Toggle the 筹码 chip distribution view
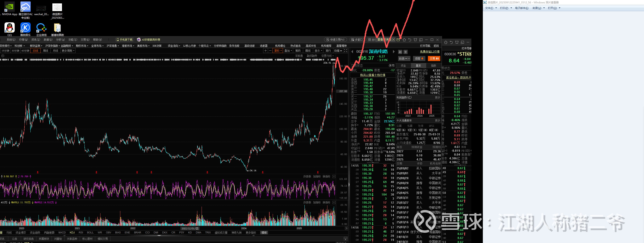The width and height of the screenshot is (644, 243). tap(298, 51)
